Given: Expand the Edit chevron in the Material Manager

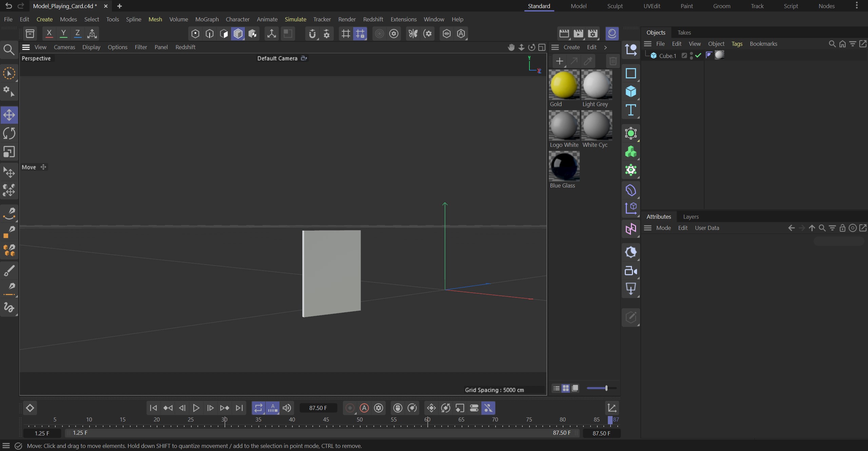Looking at the screenshot, I should click(606, 47).
